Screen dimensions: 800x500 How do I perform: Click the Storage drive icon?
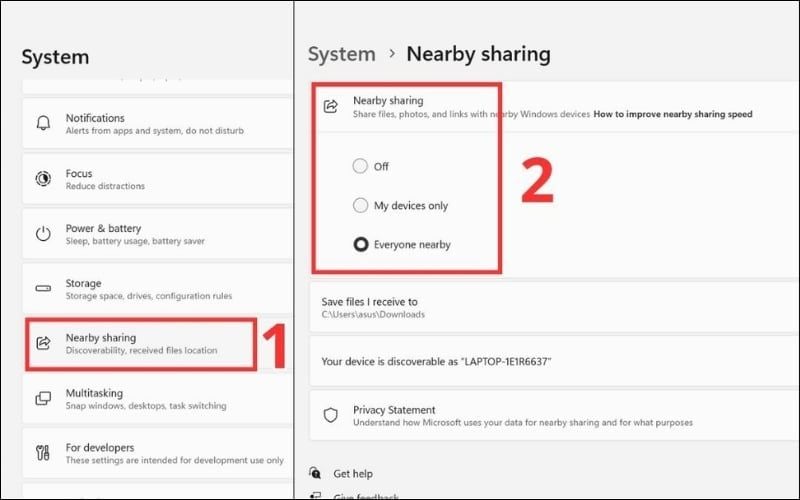pos(43,289)
